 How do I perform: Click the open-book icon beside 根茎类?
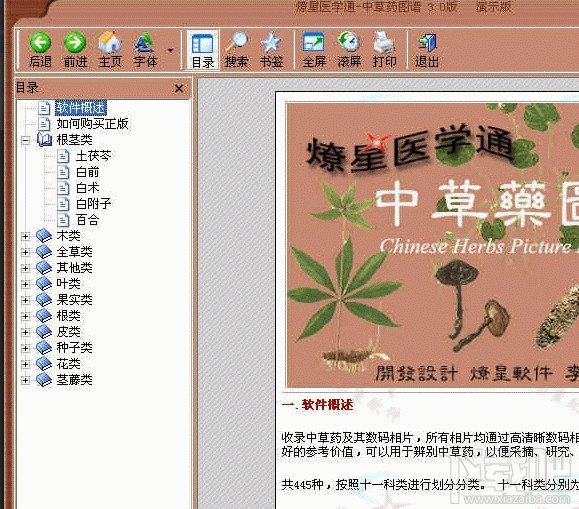pos(45,139)
